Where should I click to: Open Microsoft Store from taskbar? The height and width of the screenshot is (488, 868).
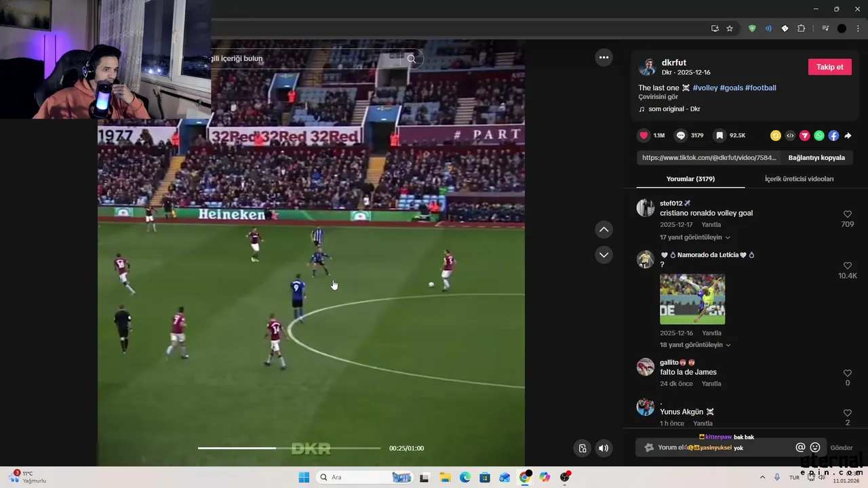coord(485,477)
